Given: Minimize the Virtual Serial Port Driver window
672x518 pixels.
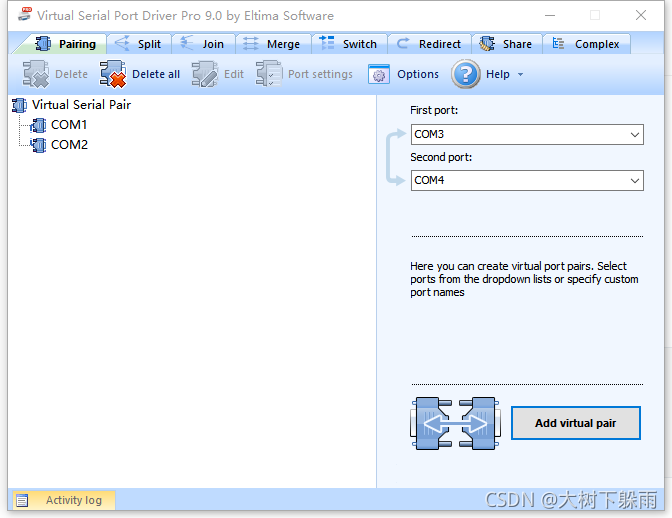Looking at the screenshot, I should pos(550,15).
